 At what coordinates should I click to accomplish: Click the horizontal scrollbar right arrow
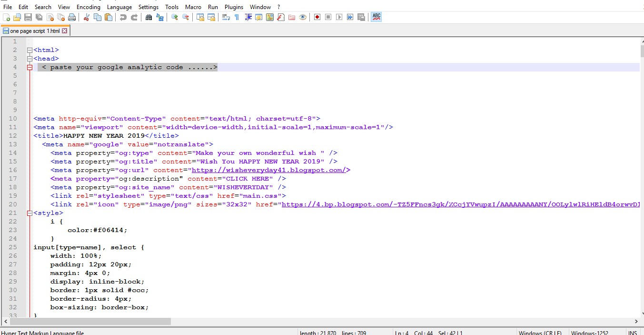[x=636, y=321]
